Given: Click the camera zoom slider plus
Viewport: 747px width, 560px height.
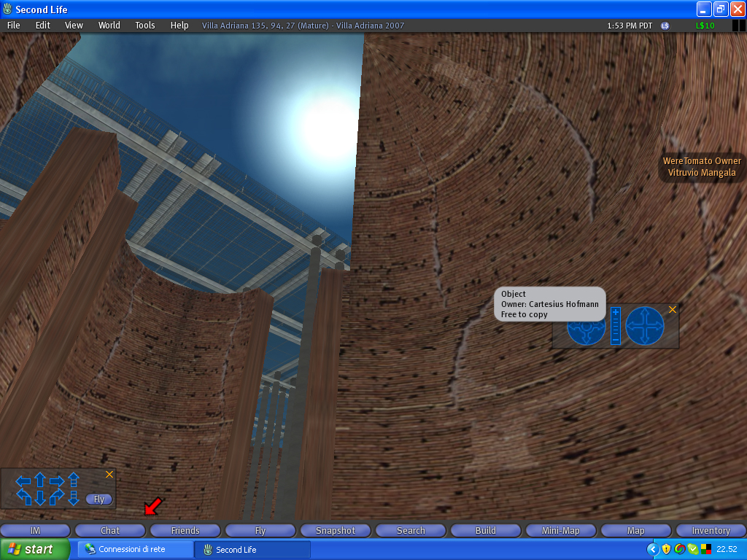Looking at the screenshot, I should click(616, 312).
